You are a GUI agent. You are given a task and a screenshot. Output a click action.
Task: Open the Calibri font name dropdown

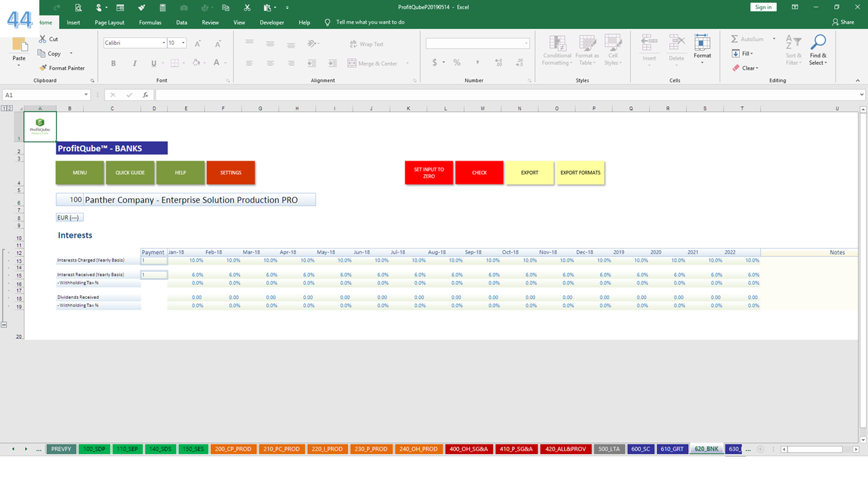163,43
